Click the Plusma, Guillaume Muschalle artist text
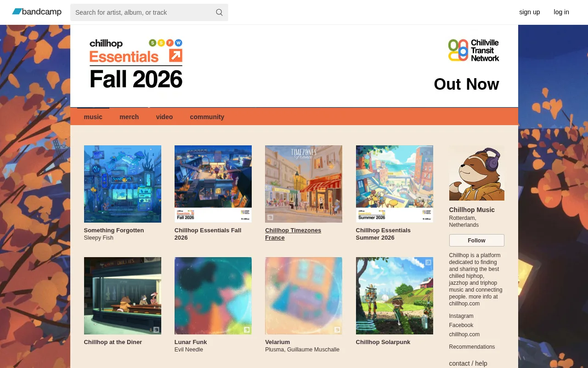588x368 pixels. click(x=302, y=350)
